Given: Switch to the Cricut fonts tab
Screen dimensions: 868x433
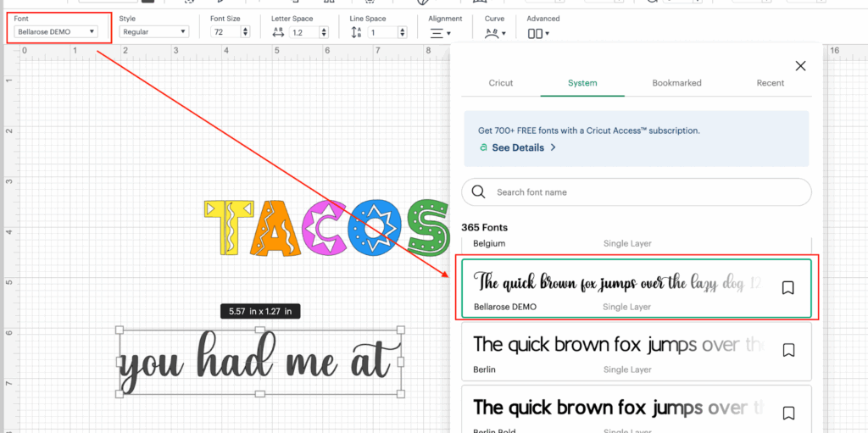Looking at the screenshot, I should point(501,83).
